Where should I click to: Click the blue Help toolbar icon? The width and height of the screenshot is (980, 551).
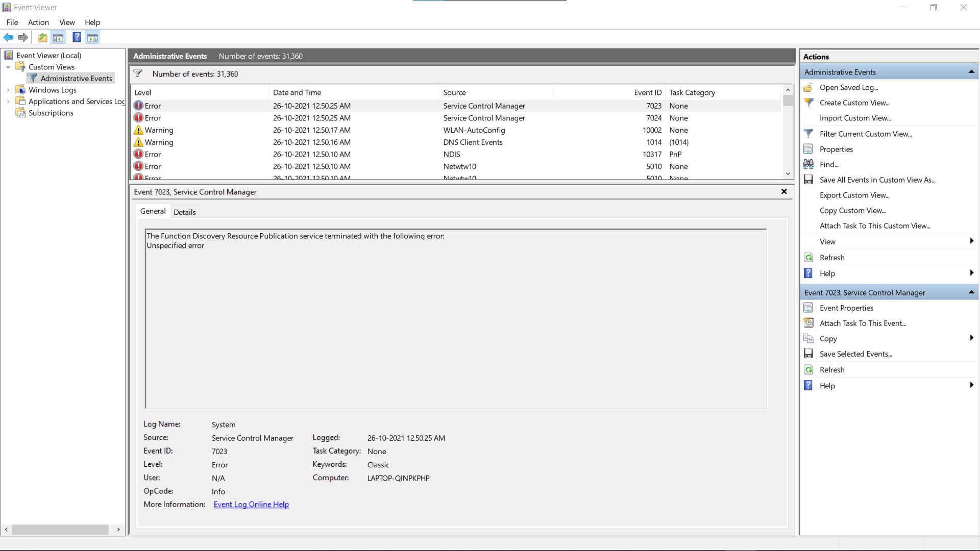(x=77, y=37)
